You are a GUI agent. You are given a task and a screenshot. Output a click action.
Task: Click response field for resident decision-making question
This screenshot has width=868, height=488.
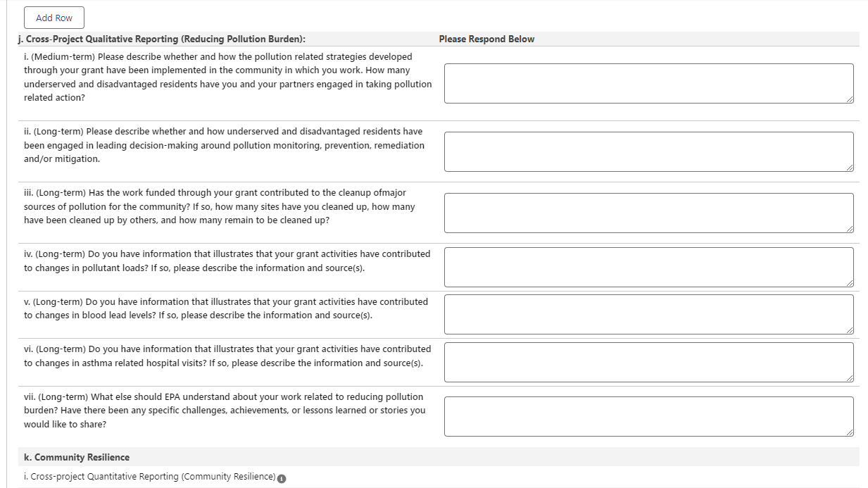point(648,151)
